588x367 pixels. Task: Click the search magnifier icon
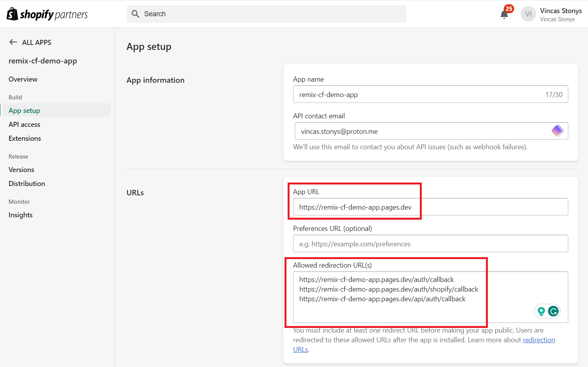[x=135, y=14]
